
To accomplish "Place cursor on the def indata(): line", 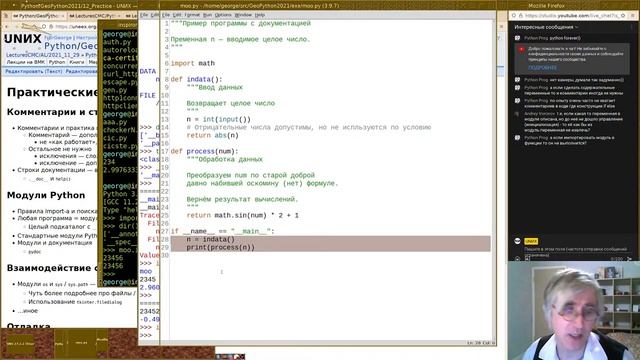I will 197,79.
